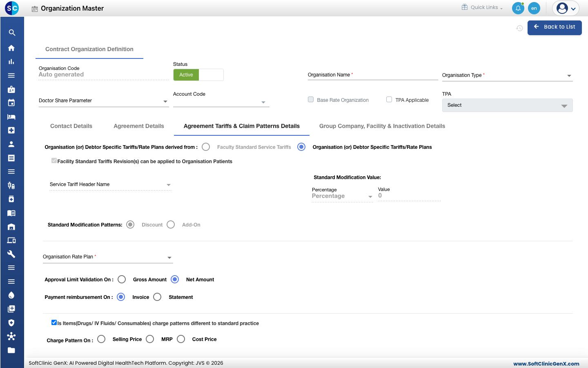The height and width of the screenshot is (368, 588).
Task: Open the ID badge icon in the sidebar
Action: pyautogui.click(x=11, y=89)
